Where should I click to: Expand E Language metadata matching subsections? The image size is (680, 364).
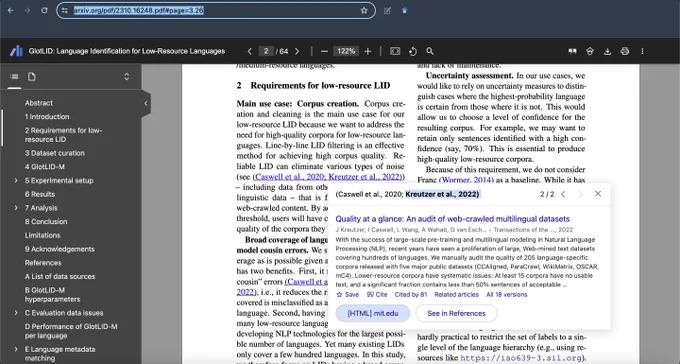tap(16, 349)
